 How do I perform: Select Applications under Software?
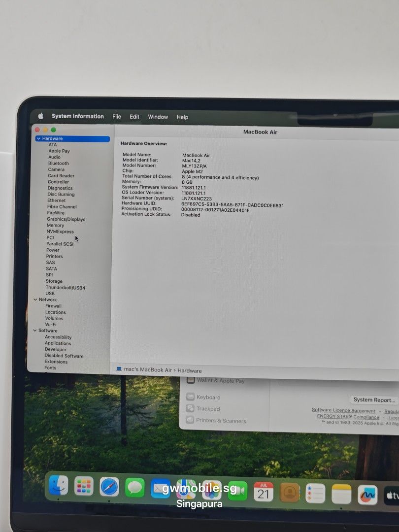click(x=58, y=343)
